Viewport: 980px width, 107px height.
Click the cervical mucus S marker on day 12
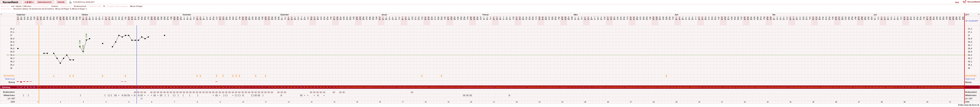tap(54, 76)
